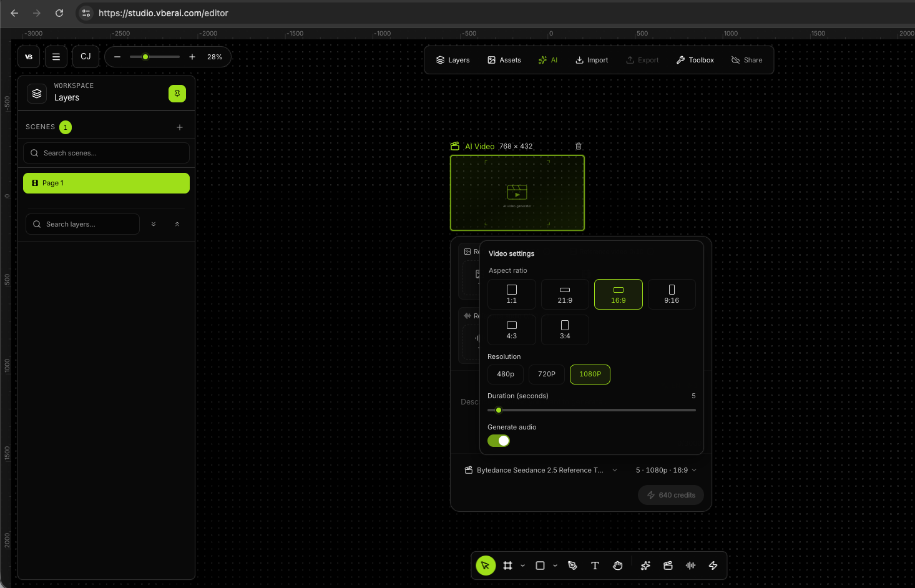The height and width of the screenshot is (588, 915).
Task: Delete the AI Video frame with trash icon
Action: [579, 146]
